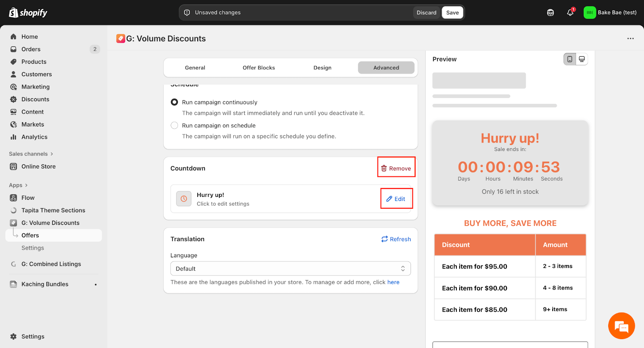The width and height of the screenshot is (644, 348).
Task: Expand the Apps section
Action: [x=19, y=185]
